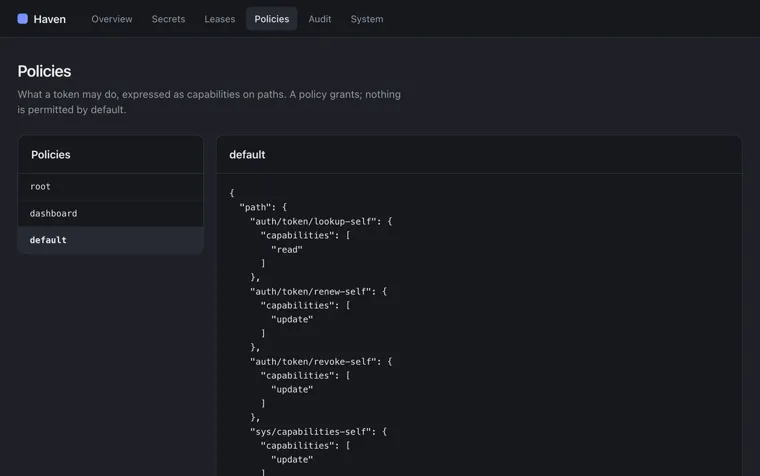Screen dimensions: 760x476
Task: Click the Policies page heading
Action: pyautogui.click(x=44, y=71)
